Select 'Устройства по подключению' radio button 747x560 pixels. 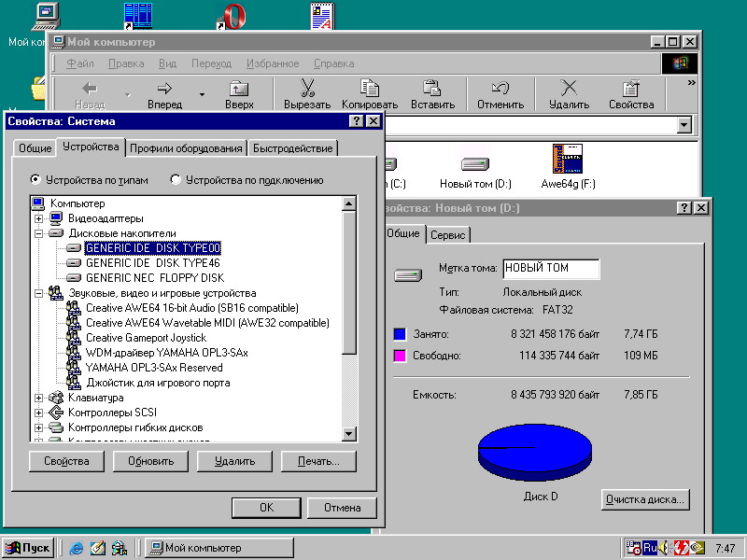pos(176,180)
